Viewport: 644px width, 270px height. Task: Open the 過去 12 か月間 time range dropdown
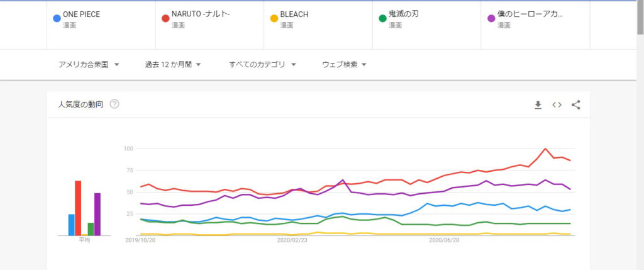coord(172,64)
